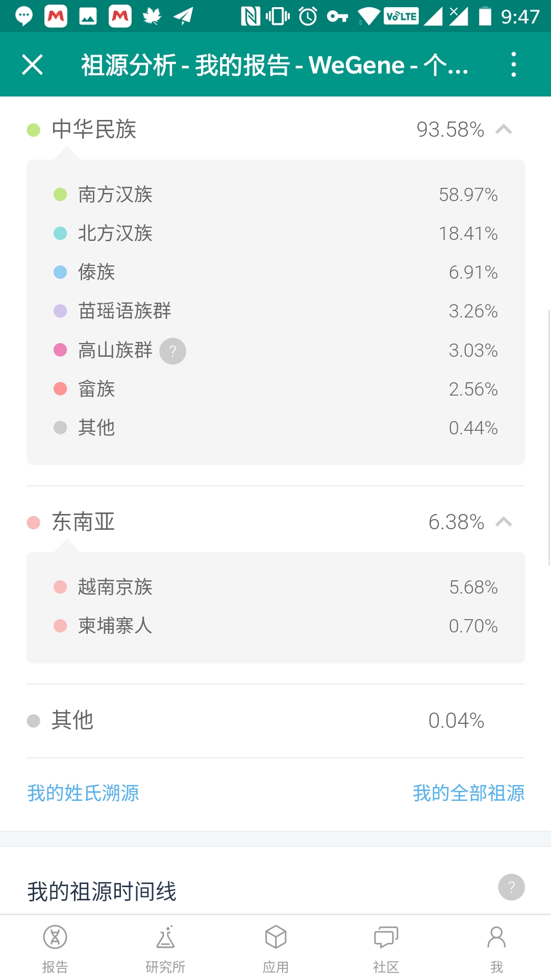The image size is (551, 980).
Task: Close the WeGene ancestry report page
Action: [33, 65]
